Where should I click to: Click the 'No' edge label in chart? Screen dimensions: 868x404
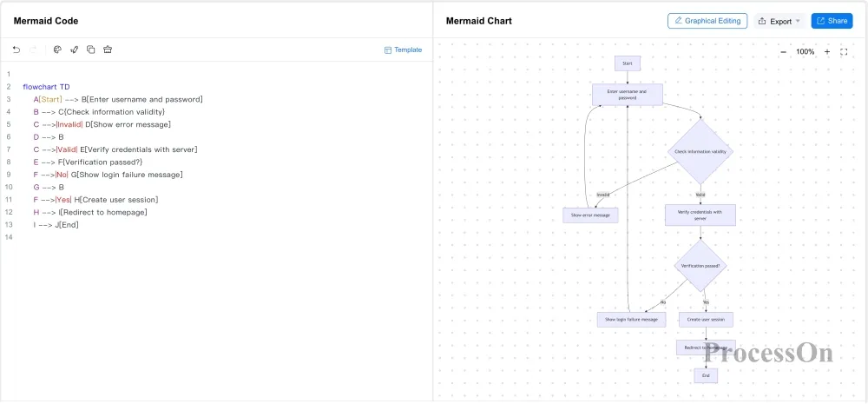coord(662,302)
